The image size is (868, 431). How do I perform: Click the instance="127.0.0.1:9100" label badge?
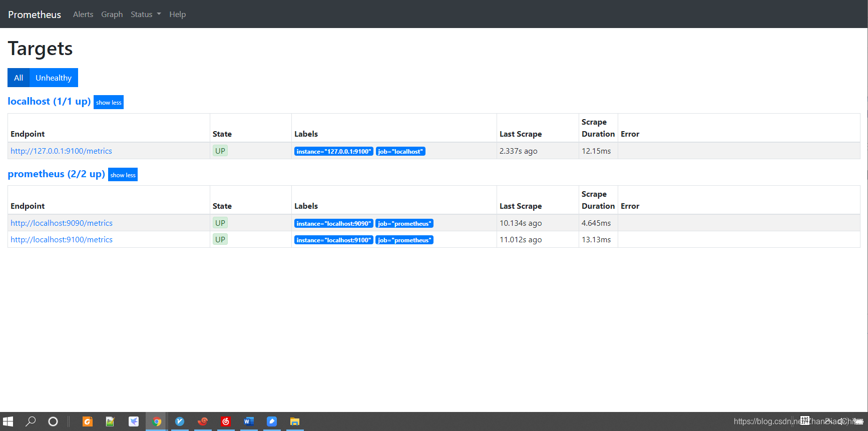point(334,152)
